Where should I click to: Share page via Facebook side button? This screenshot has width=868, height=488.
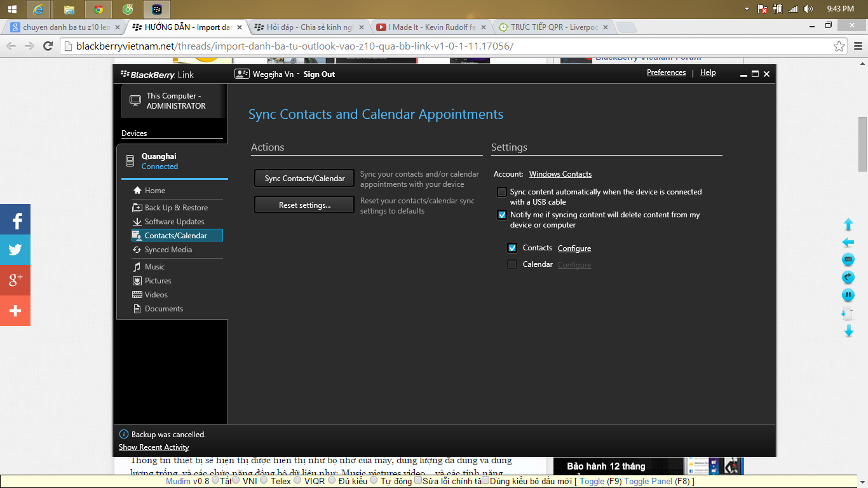15,219
